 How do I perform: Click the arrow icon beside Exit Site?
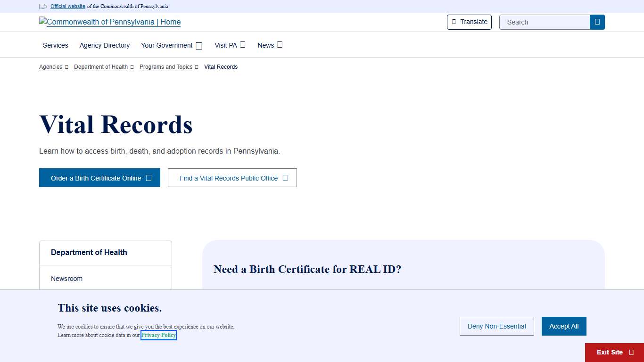631,353
